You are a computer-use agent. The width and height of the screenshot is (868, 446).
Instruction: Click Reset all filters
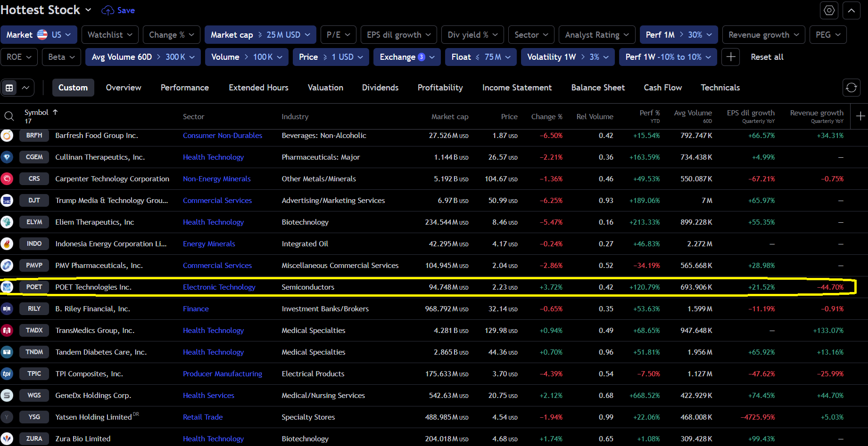point(767,57)
